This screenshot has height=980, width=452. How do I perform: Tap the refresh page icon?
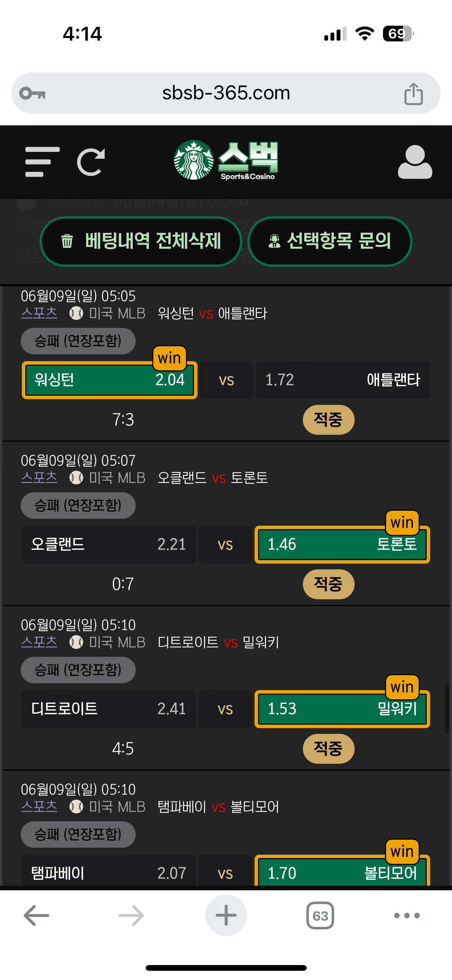pyautogui.click(x=91, y=162)
